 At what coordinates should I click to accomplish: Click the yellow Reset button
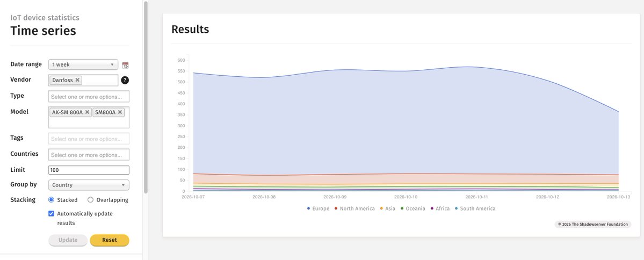click(x=110, y=240)
